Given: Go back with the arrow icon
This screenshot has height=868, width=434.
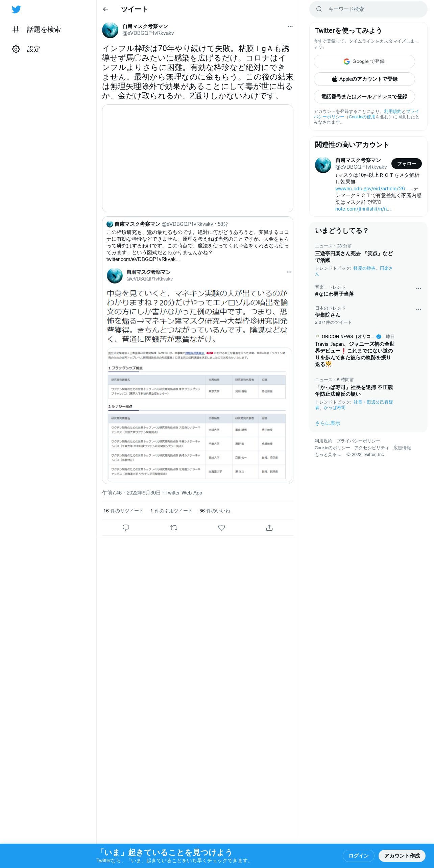Looking at the screenshot, I should tap(105, 9).
